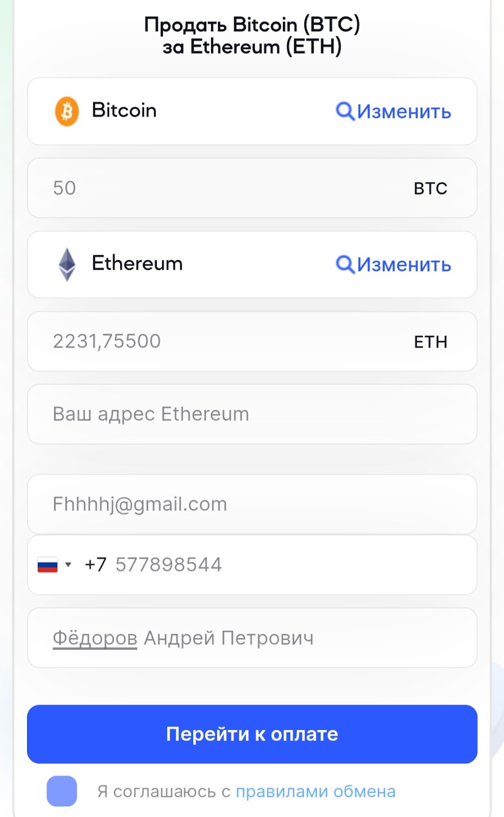Focus the ETH amount field 2231,75500
Viewport: 504px width, 817px height.
pos(252,341)
